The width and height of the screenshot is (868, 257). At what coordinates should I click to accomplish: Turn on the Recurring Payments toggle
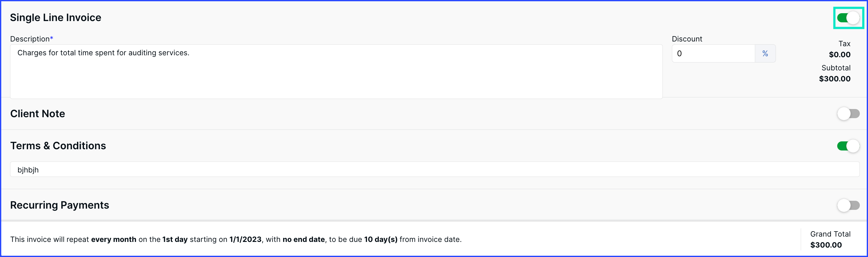point(848,205)
